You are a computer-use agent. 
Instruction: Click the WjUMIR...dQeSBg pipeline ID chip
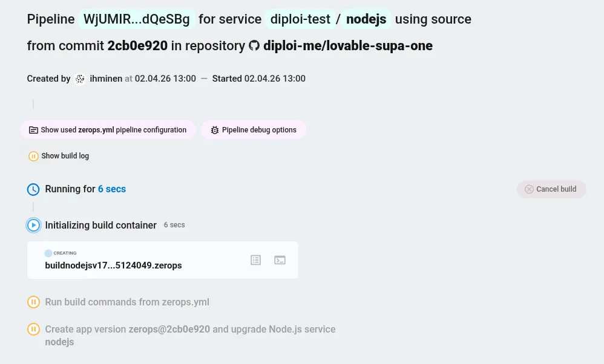(x=136, y=19)
